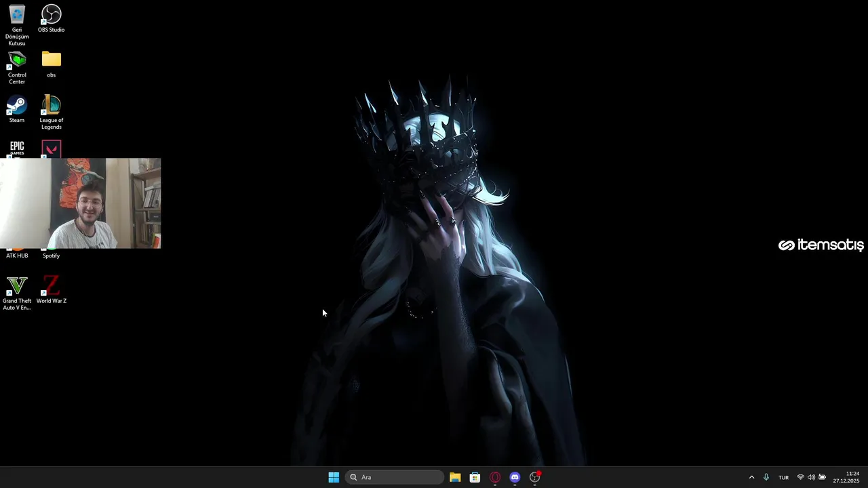Open the Windows Start menu

334,477
